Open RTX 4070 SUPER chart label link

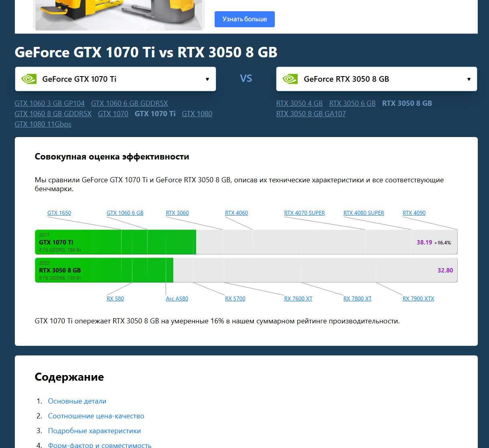click(304, 213)
